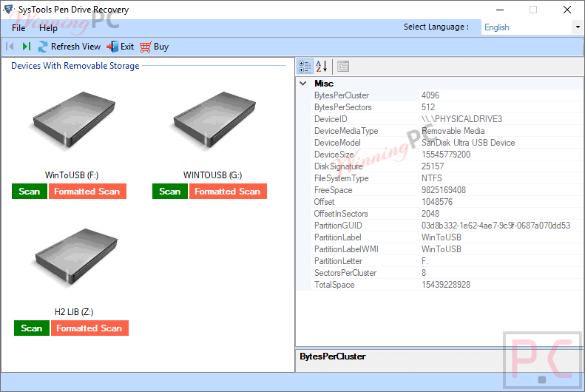Screen dimensions: 585x392
Task: Select the DeviceID property row
Action: tap(447, 119)
